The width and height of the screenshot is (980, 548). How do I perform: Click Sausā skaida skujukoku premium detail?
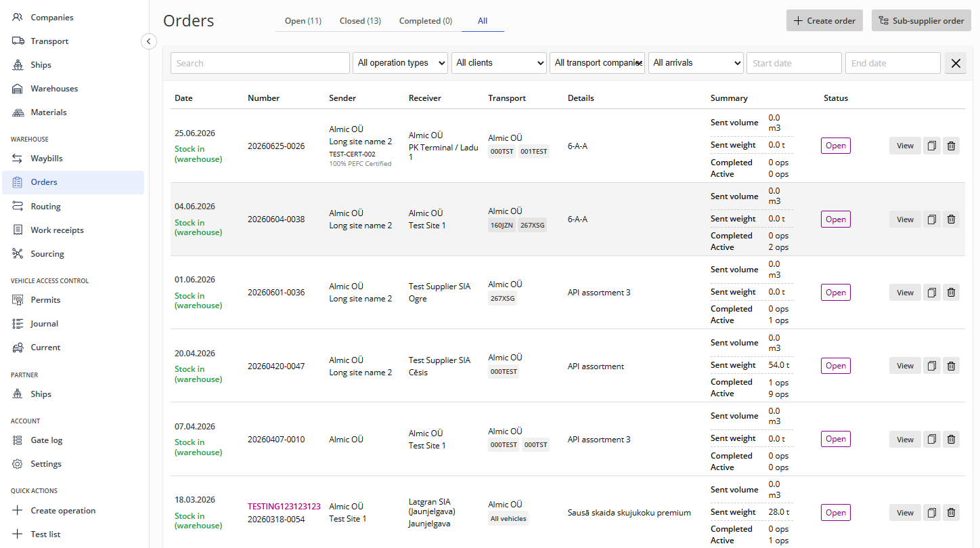[x=629, y=513]
